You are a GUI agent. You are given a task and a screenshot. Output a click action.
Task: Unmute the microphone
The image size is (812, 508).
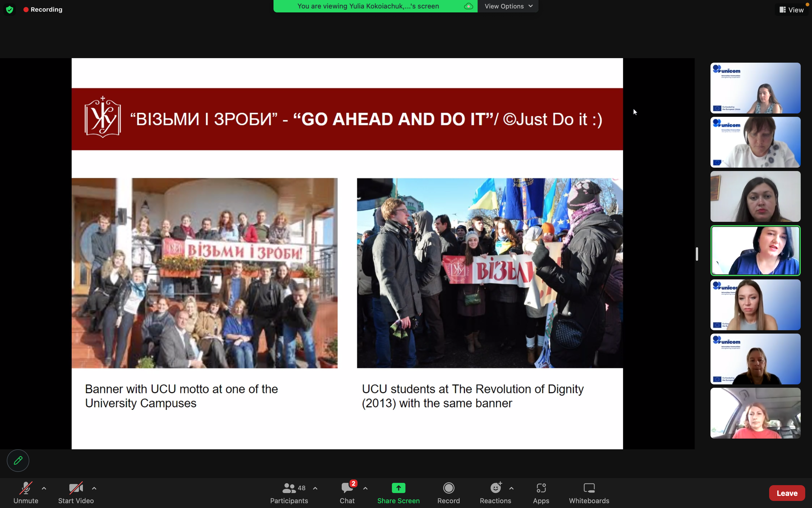pos(26,492)
